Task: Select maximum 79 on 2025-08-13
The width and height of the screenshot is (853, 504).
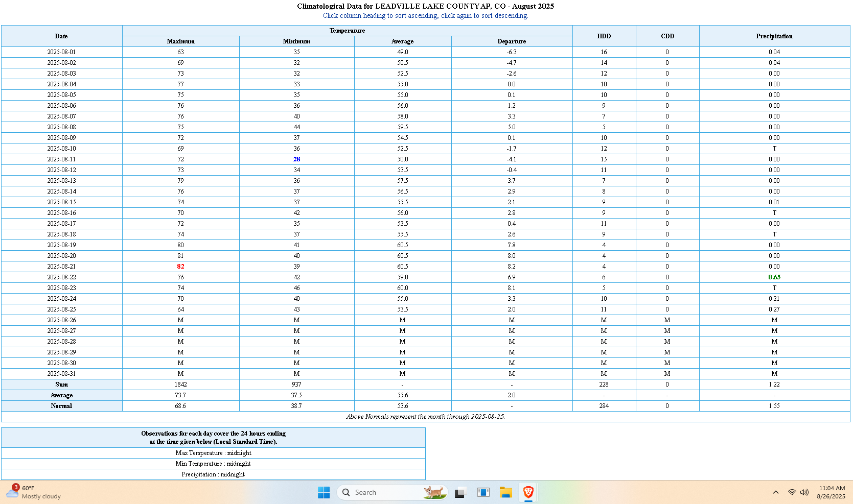Action: point(180,181)
